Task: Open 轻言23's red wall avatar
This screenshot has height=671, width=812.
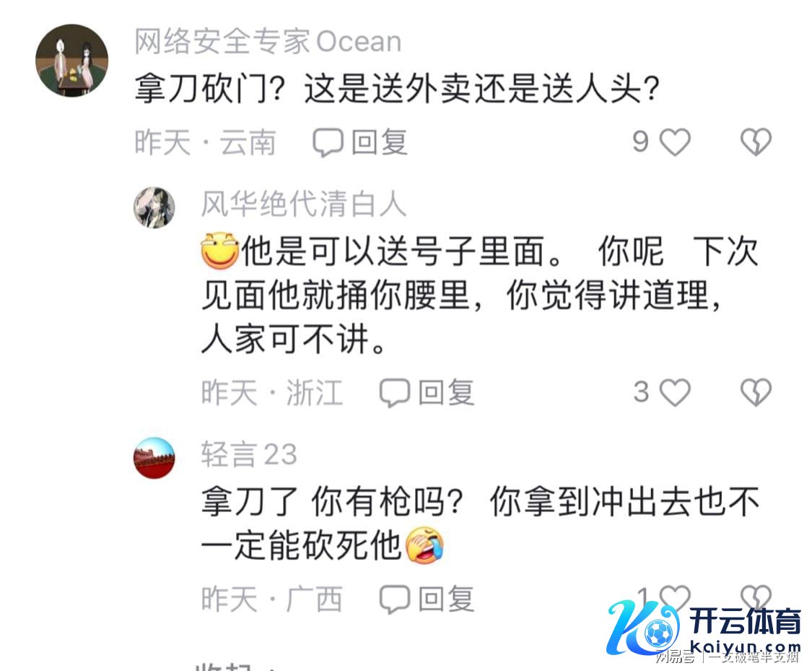Action: pyautogui.click(x=154, y=457)
